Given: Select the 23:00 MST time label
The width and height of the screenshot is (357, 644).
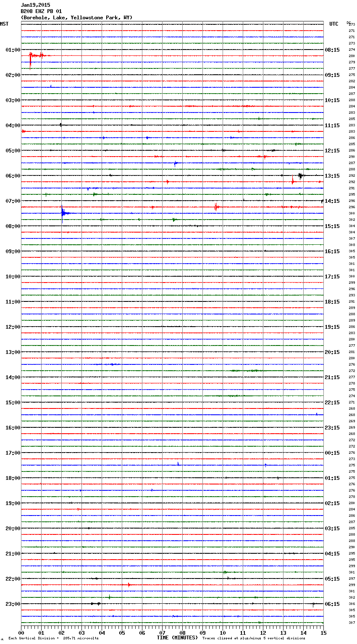Looking at the screenshot, I should click(x=13, y=604).
